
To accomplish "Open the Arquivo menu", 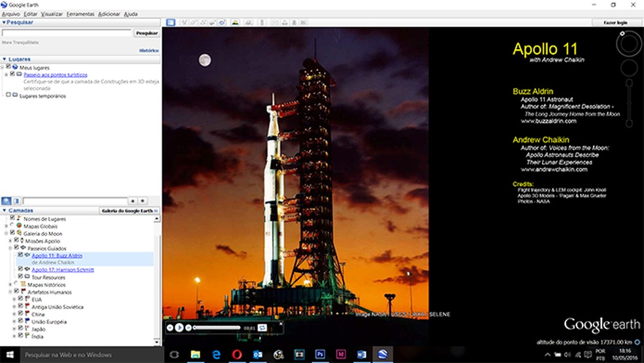I will [10, 14].
